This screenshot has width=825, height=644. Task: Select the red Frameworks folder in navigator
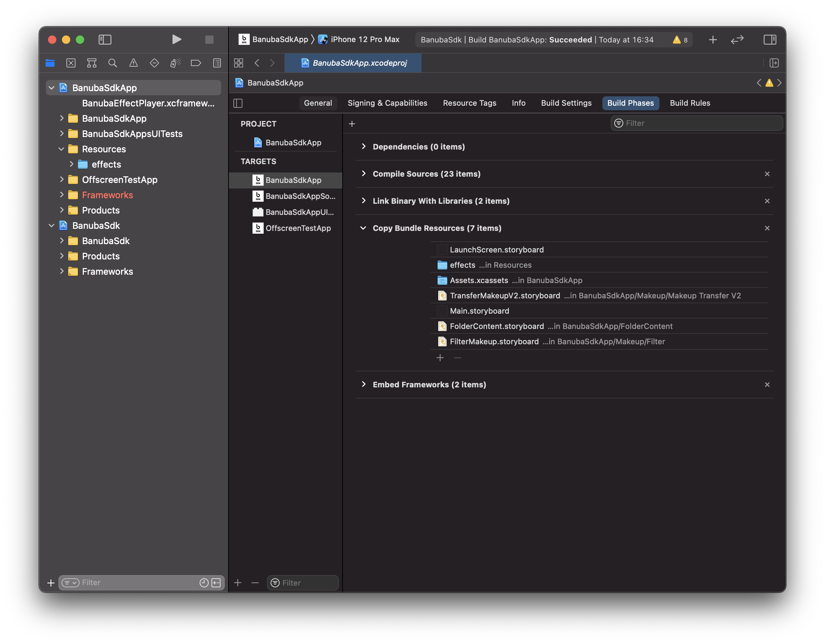tap(107, 195)
